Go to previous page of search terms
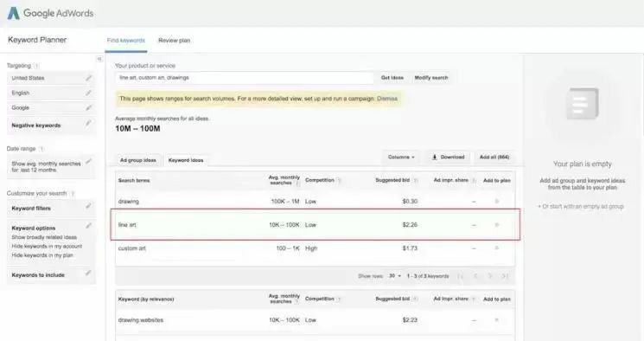The width and height of the screenshot is (644, 341). (475, 276)
